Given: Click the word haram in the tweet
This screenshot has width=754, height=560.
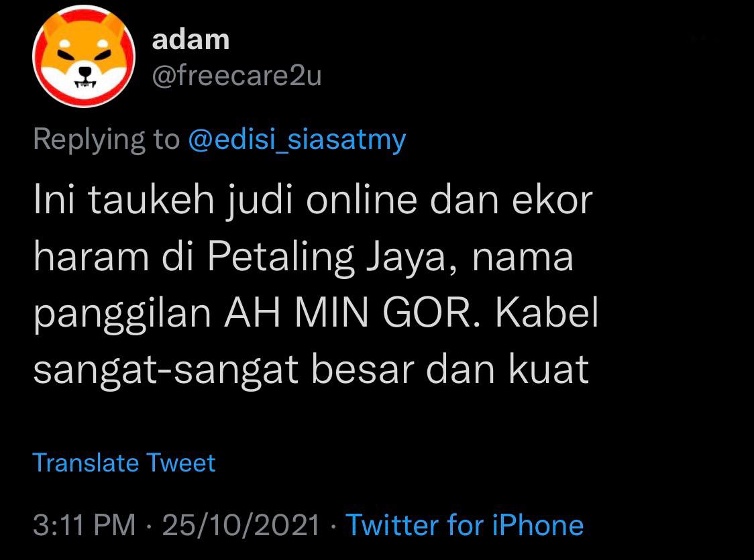Looking at the screenshot, I should (x=91, y=257).
